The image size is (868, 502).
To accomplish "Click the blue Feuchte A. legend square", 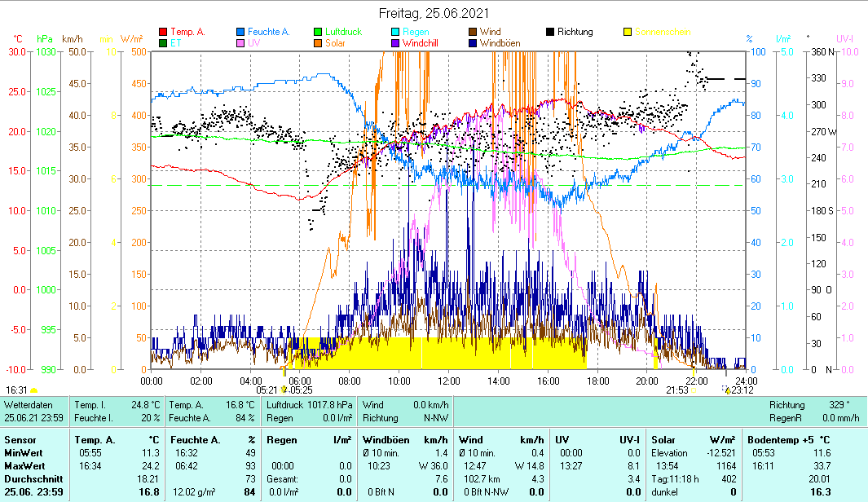I will (240, 32).
